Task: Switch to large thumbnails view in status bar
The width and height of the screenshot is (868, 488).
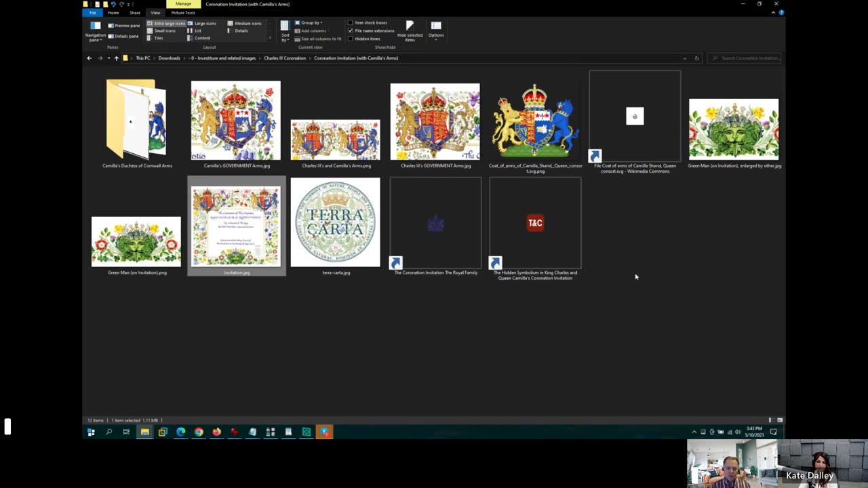Action: click(780, 420)
